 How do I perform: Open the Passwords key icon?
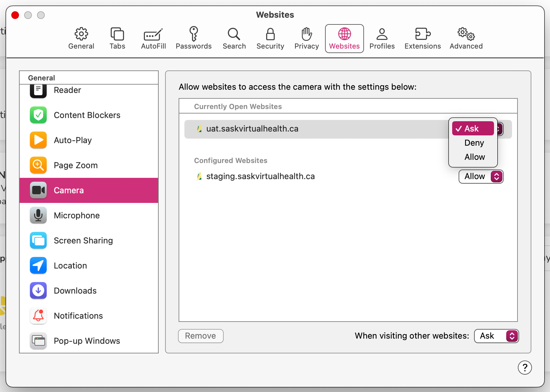[193, 34]
